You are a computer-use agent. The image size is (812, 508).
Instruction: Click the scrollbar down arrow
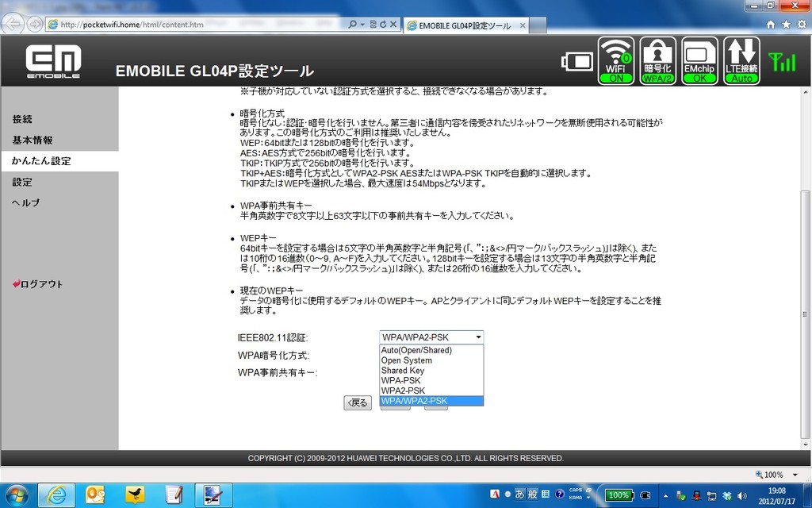coord(805,444)
